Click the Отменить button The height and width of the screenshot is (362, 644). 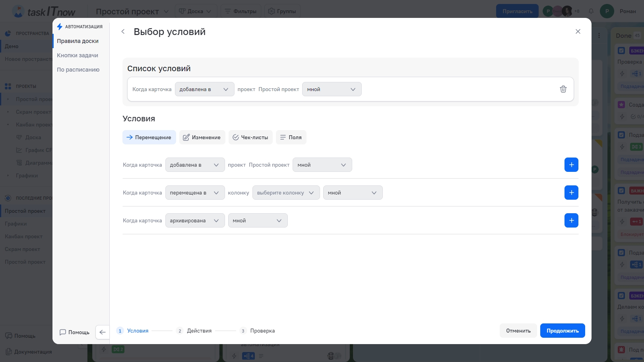click(518, 331)
